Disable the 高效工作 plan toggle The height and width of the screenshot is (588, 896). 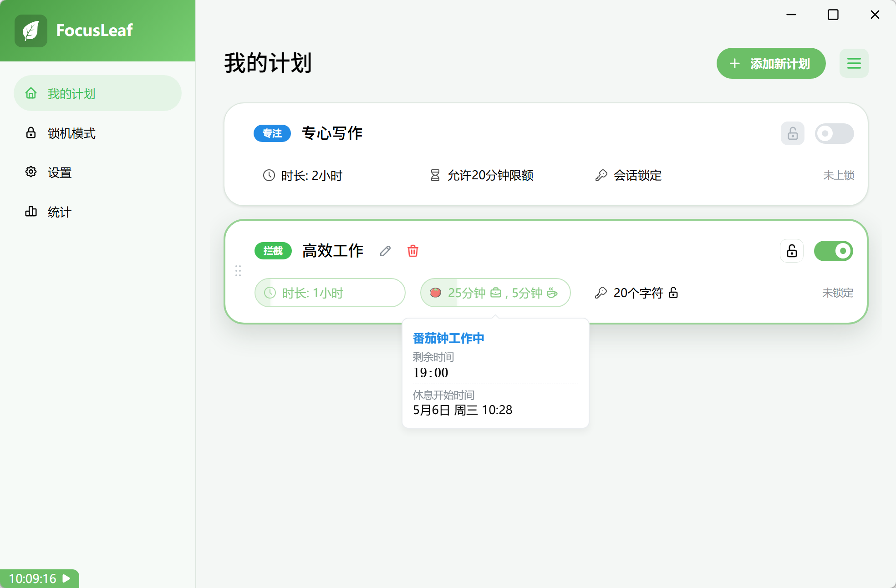(834, 251)
